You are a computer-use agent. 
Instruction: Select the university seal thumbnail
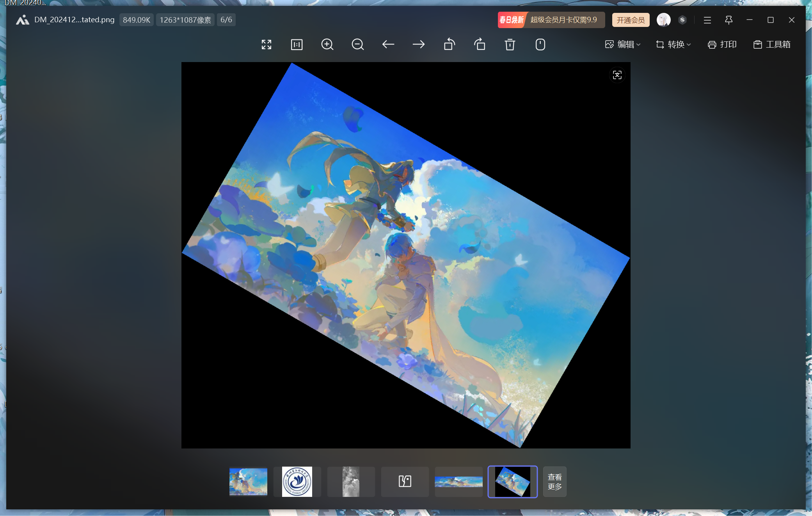[297, 482]
